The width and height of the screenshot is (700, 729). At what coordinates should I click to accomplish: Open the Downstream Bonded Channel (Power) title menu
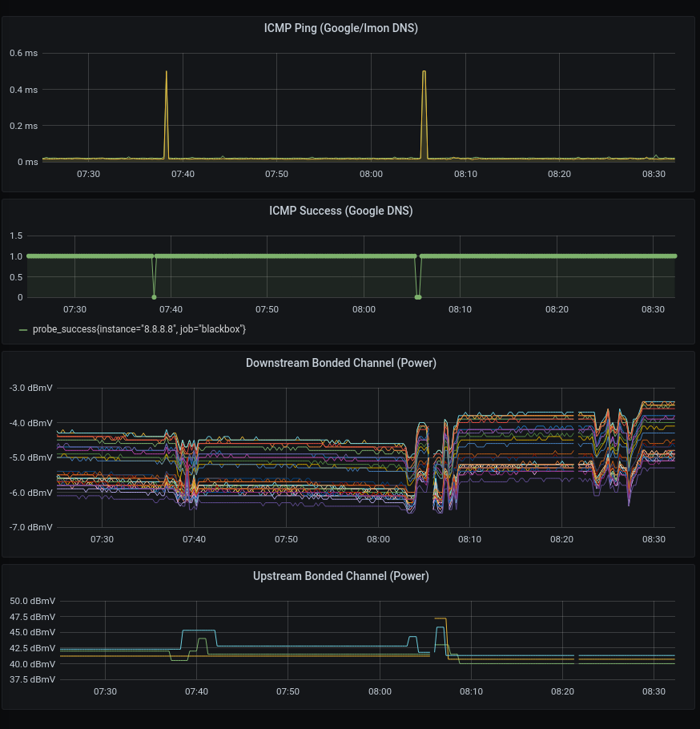pyautogui.click(x=340, y=363)
